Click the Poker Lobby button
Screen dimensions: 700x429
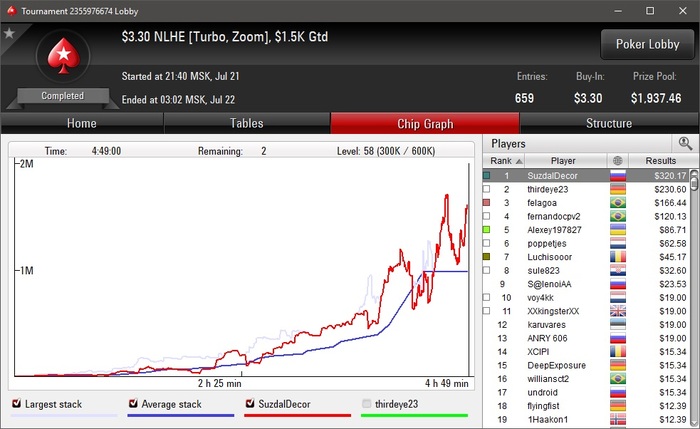[x=647, y=44]
